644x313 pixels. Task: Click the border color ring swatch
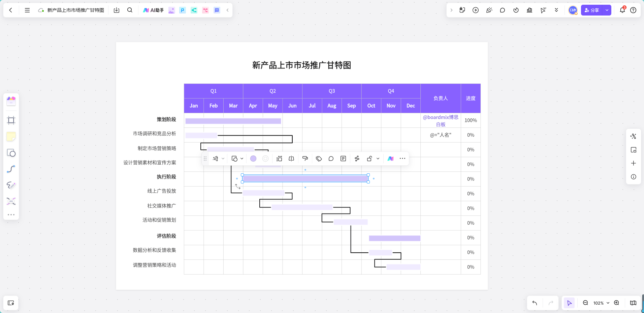(x=265, y=159)
